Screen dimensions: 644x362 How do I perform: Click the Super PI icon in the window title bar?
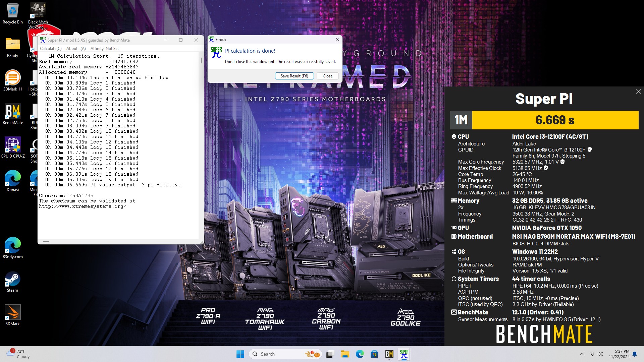(43, 40)
